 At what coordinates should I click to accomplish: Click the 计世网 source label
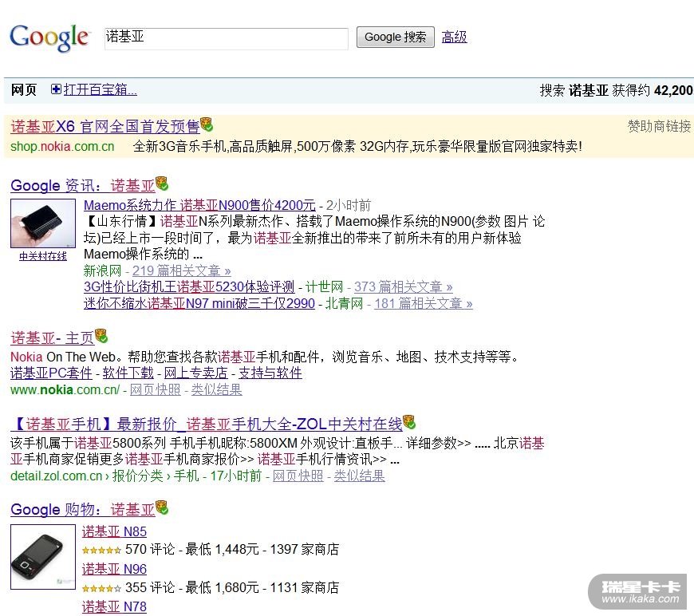(325, 287)
